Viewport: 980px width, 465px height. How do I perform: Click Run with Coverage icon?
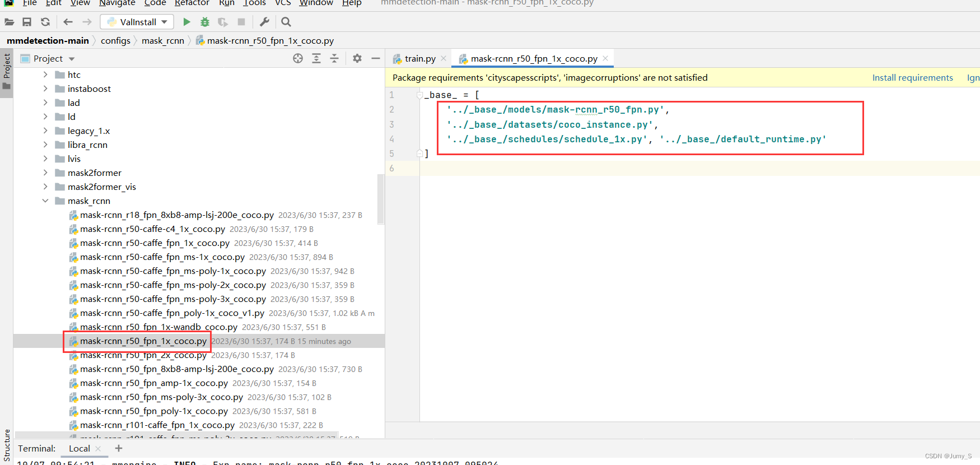pyautogui.click(x=223, y=22)
